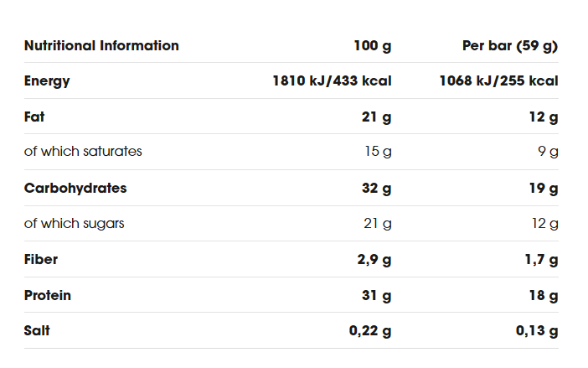Select the 19 g per bar carbohydrates
588x368 pixels.
click(544, 189)
